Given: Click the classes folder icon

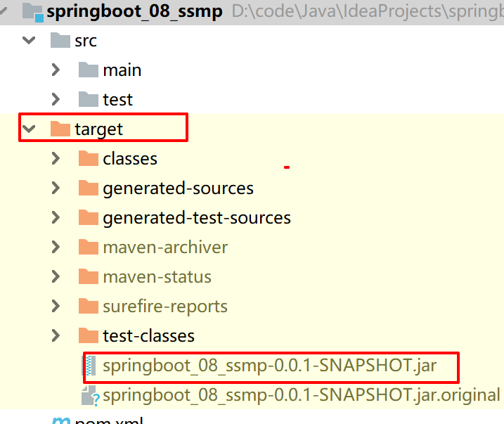Looking at the screenshot, I should (x=89, y=159).
